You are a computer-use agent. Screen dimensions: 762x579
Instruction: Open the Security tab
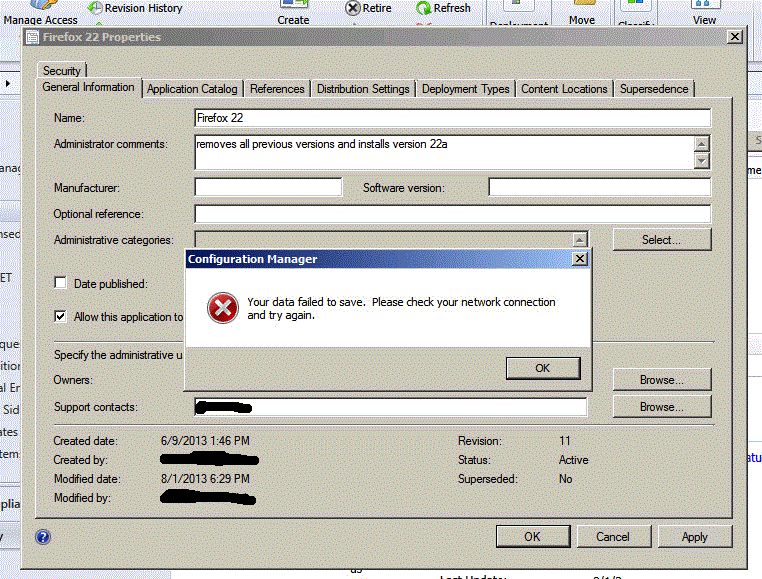point(62,70)
